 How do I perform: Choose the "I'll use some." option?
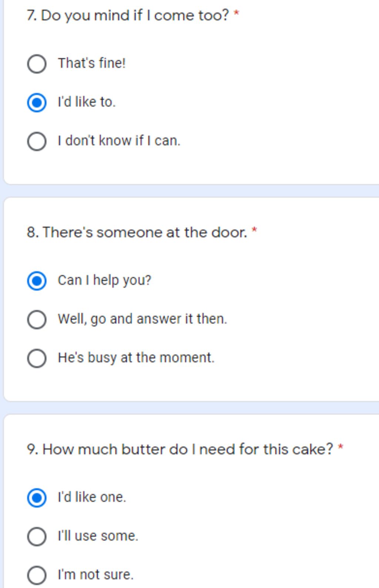tap(37, 537)
